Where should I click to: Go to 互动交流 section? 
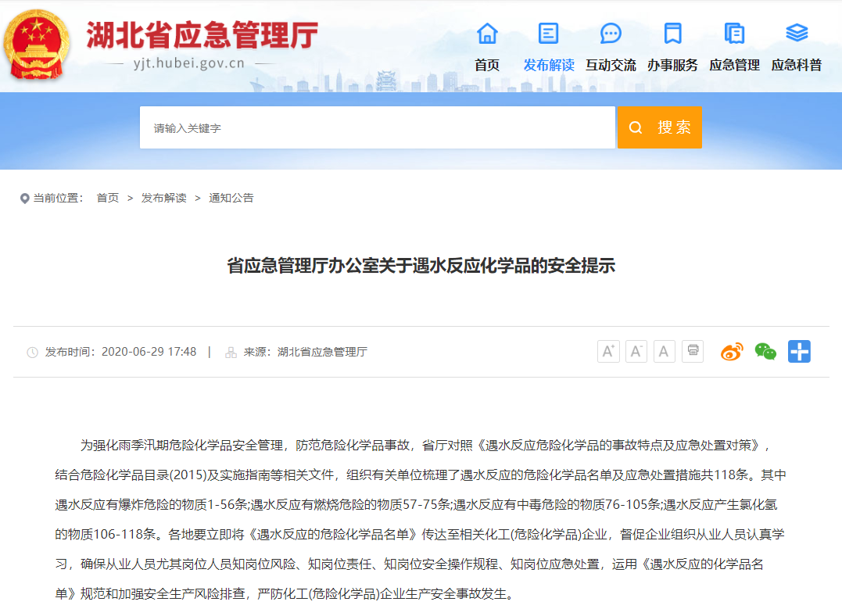click(x=611, y=47)
